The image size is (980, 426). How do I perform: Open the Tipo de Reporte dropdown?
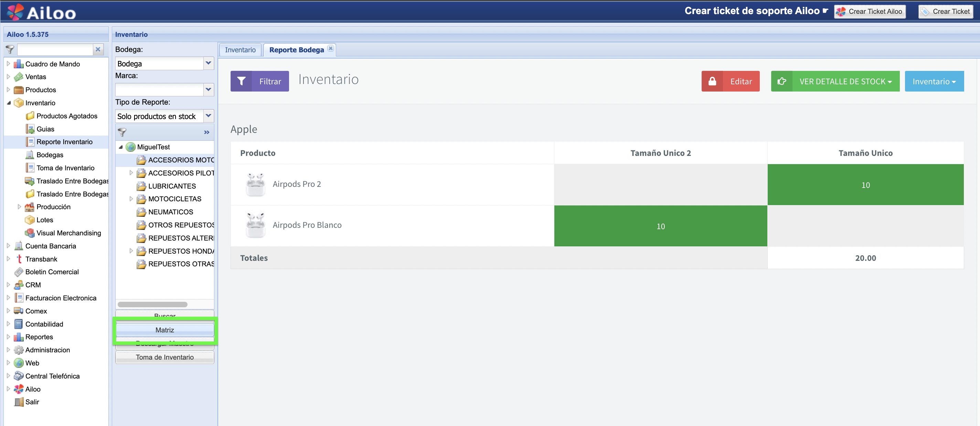208,116
